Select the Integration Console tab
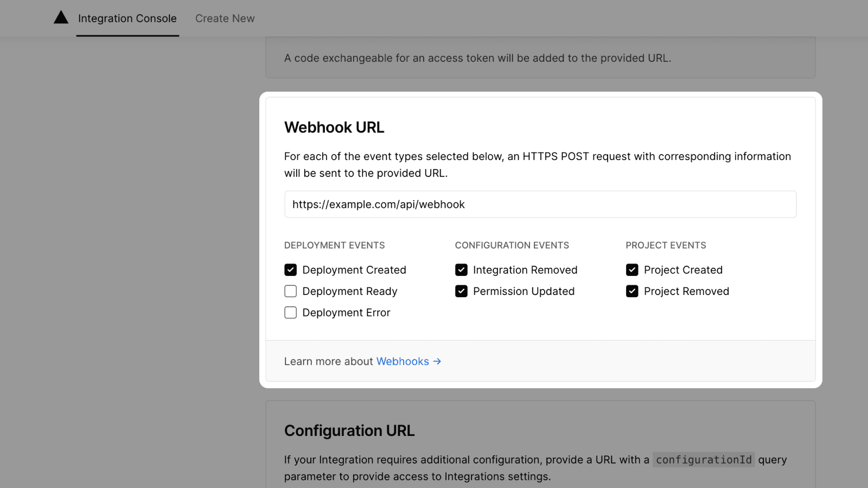Viewport: 868px width, 488px height. tap(127, 18)
